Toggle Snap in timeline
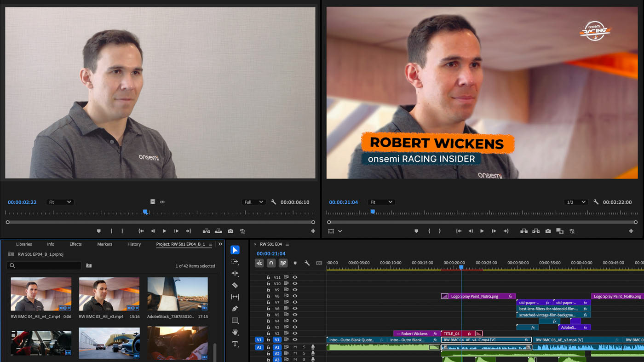644x362 pixels. [x=271, y=263]
